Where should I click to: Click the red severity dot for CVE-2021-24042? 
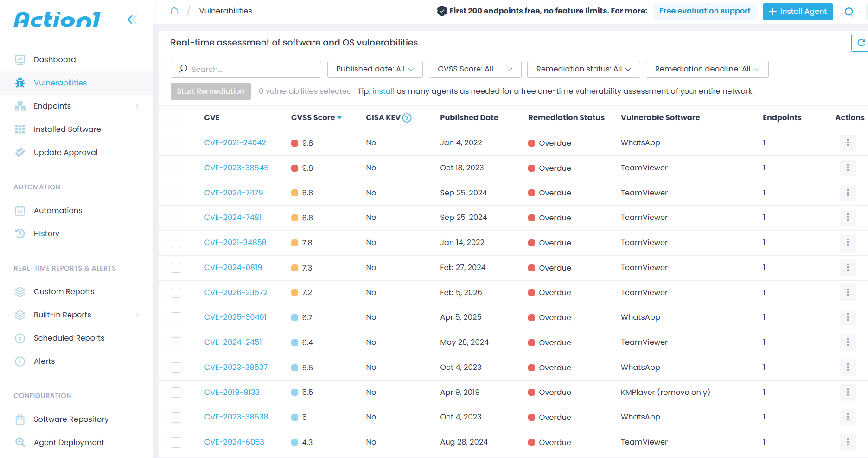tap(294, 143)
